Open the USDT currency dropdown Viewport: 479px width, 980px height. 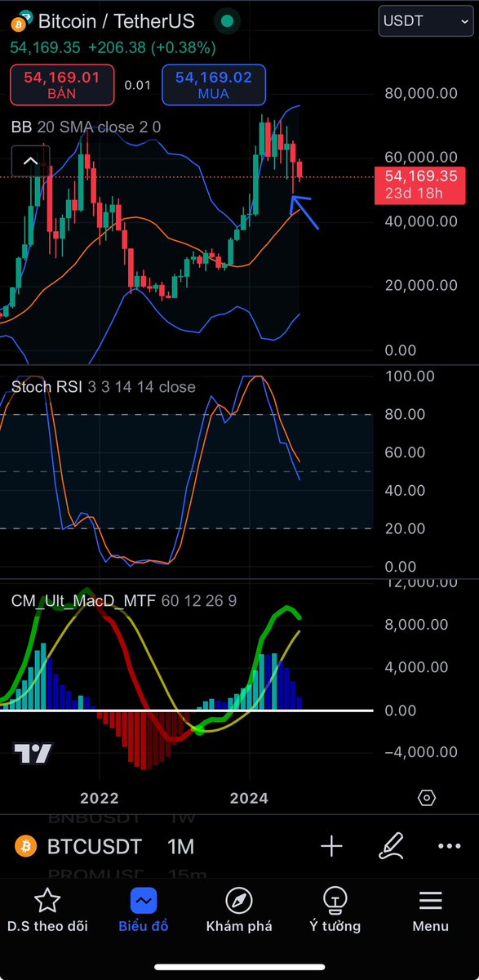[x=428, y=20]
